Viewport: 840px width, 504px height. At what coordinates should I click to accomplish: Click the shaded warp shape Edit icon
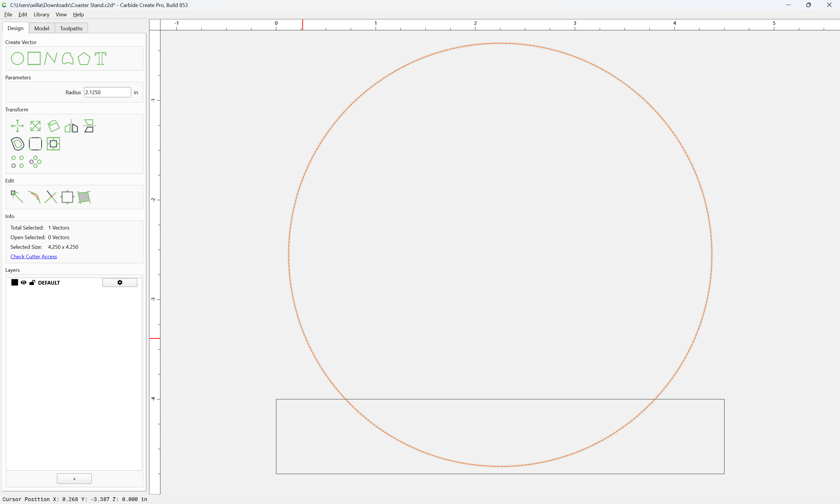pyautogui.click(x=84, y=197)
